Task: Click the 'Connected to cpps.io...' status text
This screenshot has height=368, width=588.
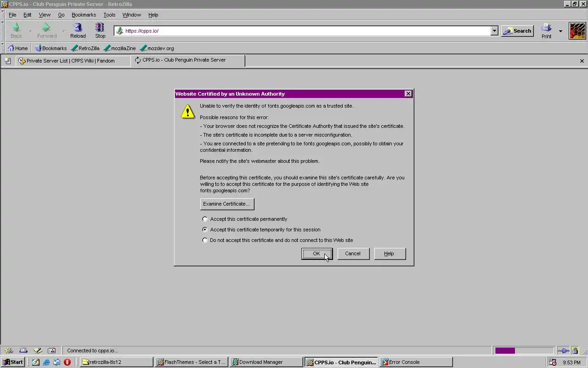Action: pyautogui.click(x=92, y=351)
